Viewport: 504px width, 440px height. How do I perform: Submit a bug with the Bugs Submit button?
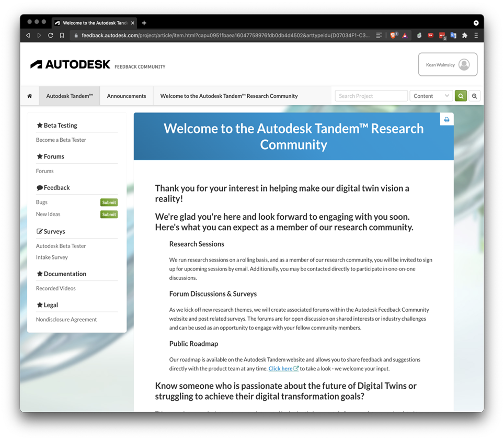pyautogui.click(x=109, y=202)
